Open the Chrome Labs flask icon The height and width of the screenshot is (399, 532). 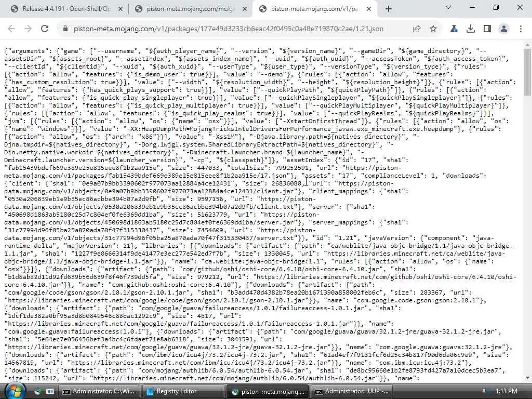pyautogui.click(x=454, y=29)
